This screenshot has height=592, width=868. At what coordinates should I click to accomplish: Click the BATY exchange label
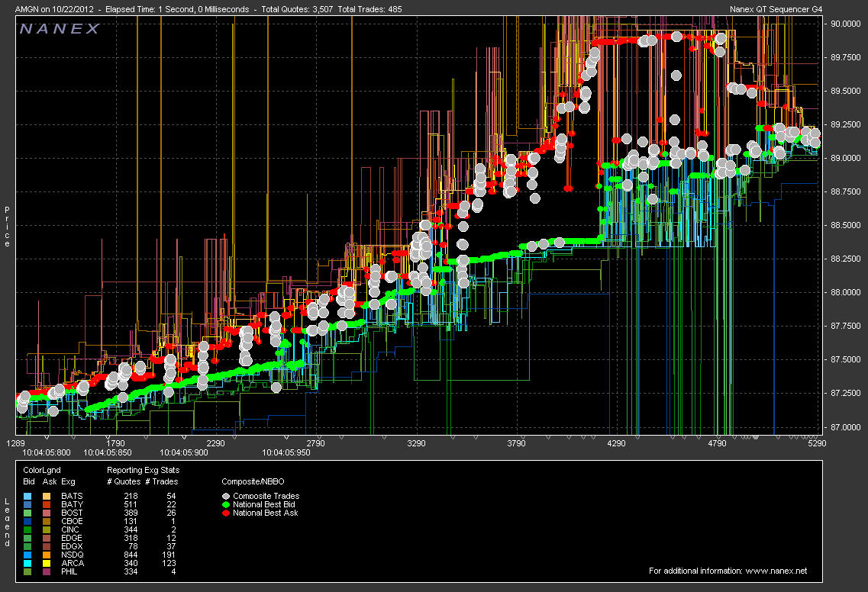point(72,504)
